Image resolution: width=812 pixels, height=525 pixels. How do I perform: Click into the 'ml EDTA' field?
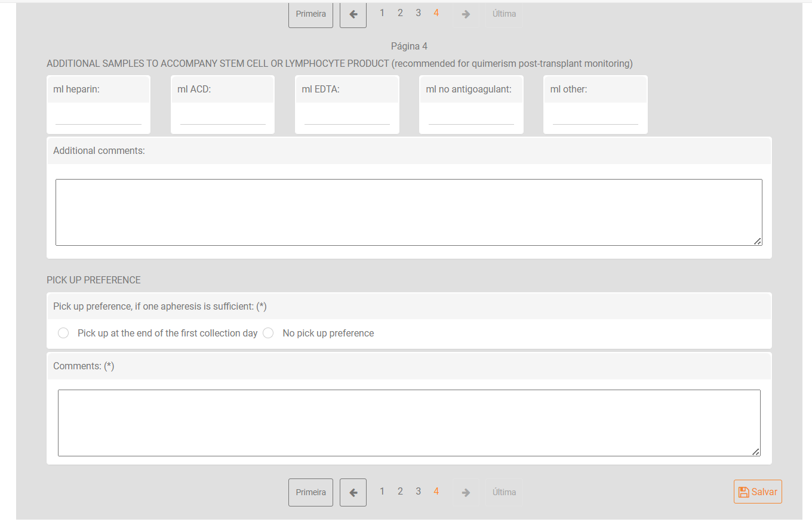[347, 118]
